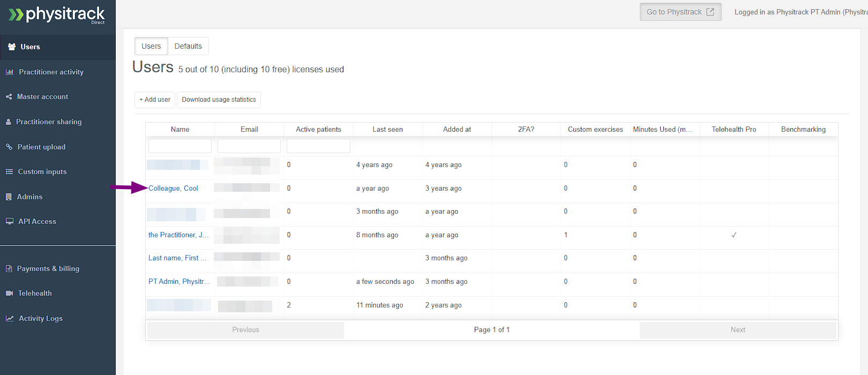868x375 pixels.
Task: Switch to the Defaults tab
Action: (x=188, y=46)
